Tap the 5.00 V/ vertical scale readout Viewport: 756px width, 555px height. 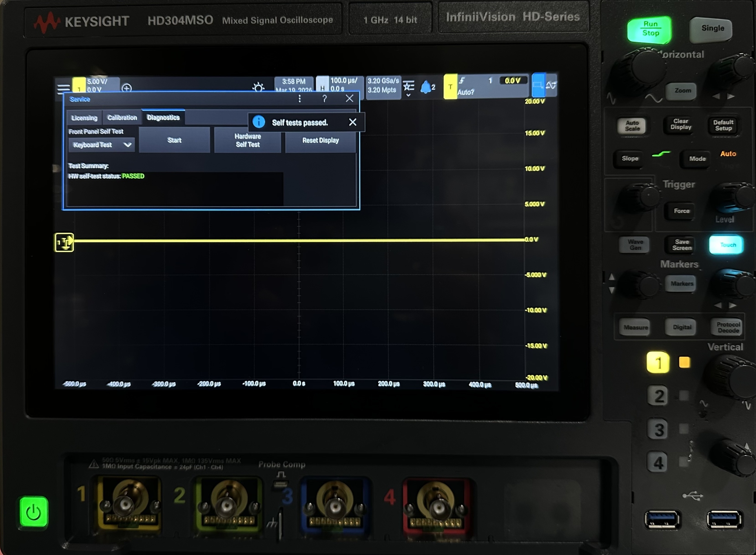[97, 82]
